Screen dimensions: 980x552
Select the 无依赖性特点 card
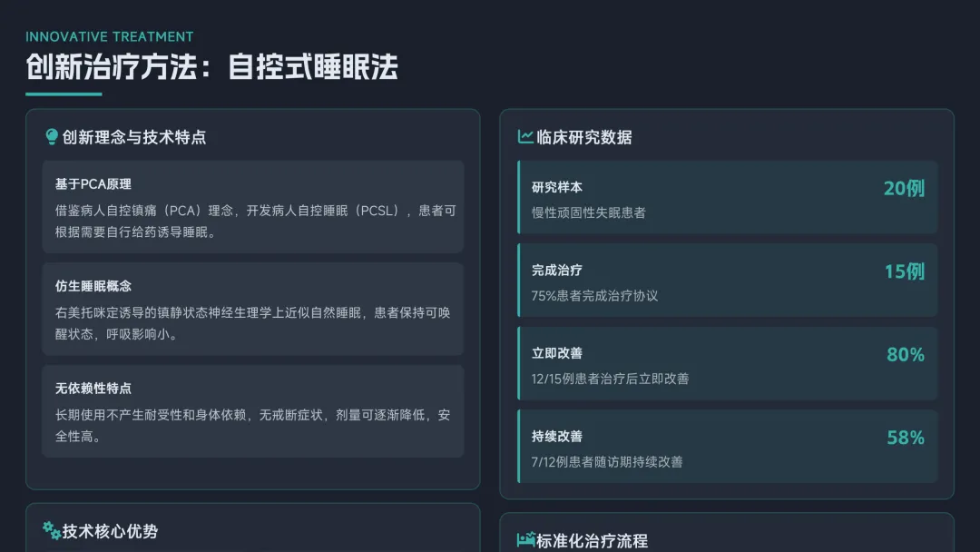click(x=253, y=411)
